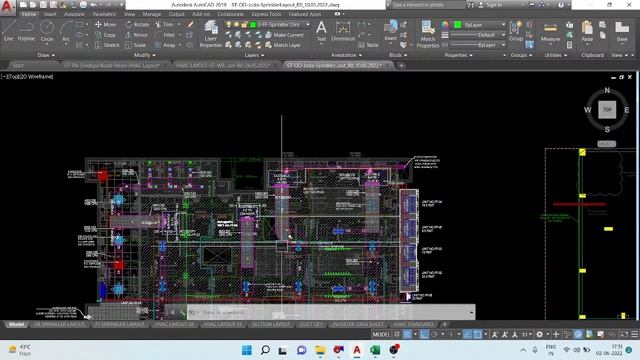Image resolution: width=640 pixels, height=360 pixels.
Task: Switch to the Annotate ribbon tab
Action: pos(74,14)
